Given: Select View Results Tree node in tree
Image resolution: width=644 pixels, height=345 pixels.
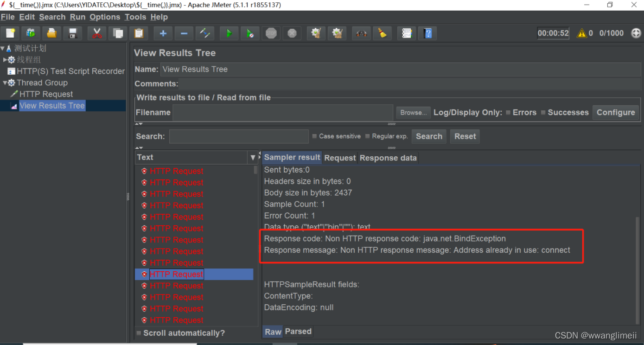Looking at the screenshot, I should (52, 106).
